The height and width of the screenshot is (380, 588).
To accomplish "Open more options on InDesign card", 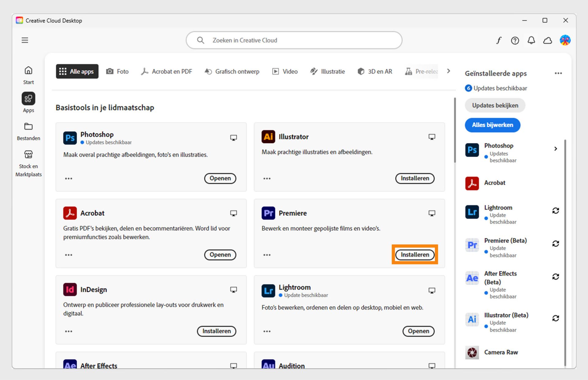I will [69, 331].
